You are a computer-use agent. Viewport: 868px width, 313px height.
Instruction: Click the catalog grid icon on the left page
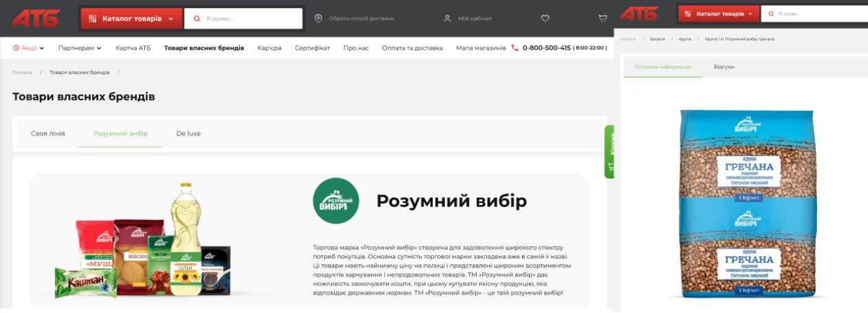pos(93,19)
